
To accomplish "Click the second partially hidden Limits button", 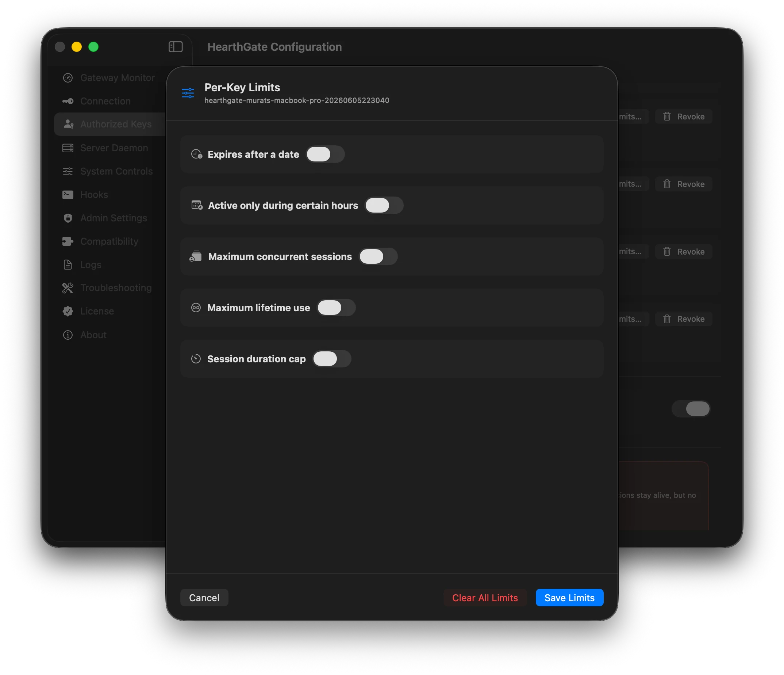I will click(633, 184).
